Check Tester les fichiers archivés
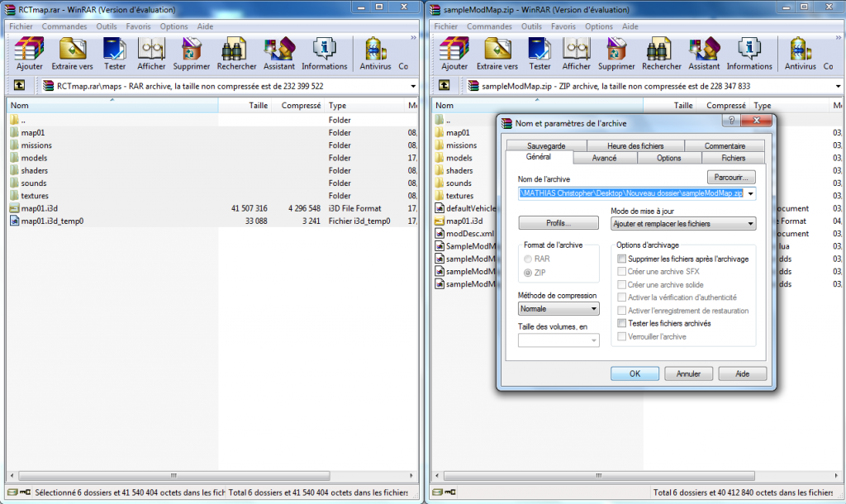 [x=622, y=323]
